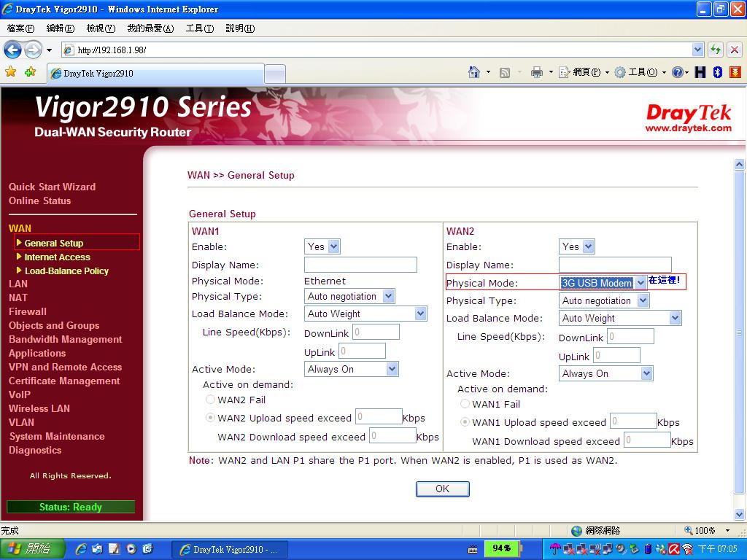The height and width of the screenshot is (560, 747).
Task: Open WAN2 Load Balance Mode dropdown
Action: coord(620,318)
